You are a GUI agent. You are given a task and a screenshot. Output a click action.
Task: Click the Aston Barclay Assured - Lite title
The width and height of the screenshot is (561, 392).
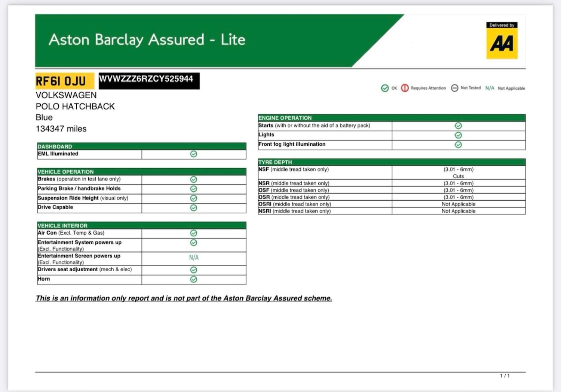pyautogui.click(x=147, y=40)
